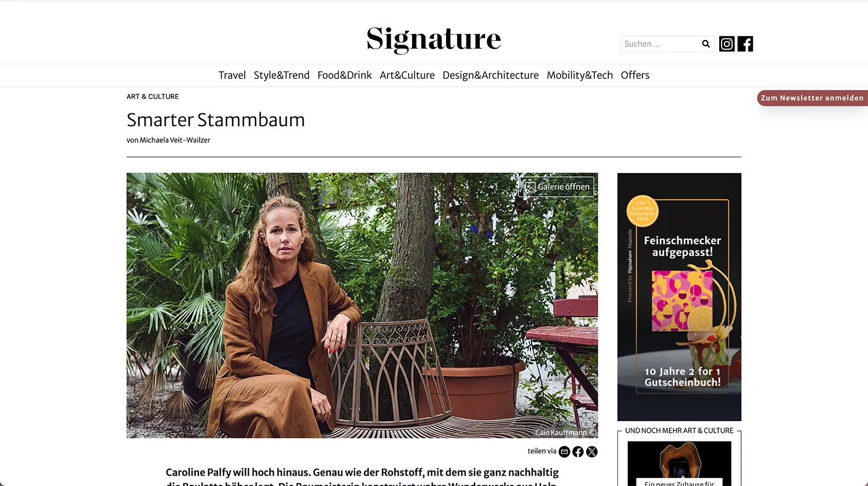Share article via email icon
The image size is (868, 486).
tap(564, 452)
